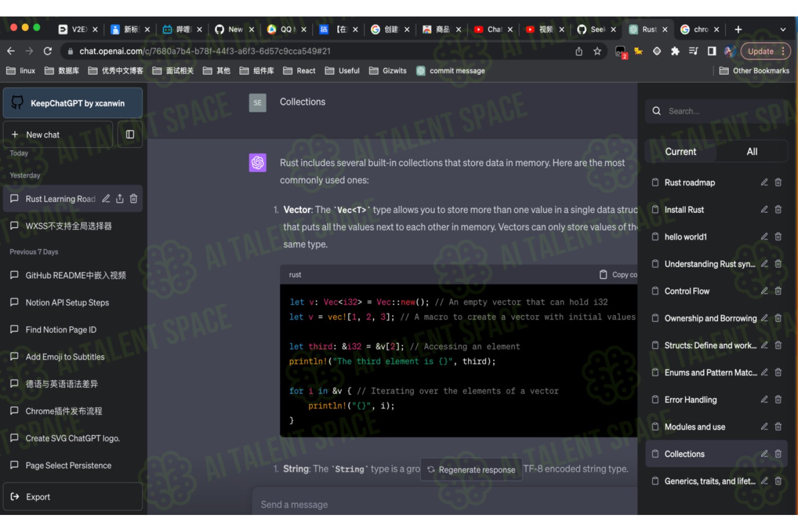Open the commit message bookmark

pyautogui.click(x=451, y=71)
